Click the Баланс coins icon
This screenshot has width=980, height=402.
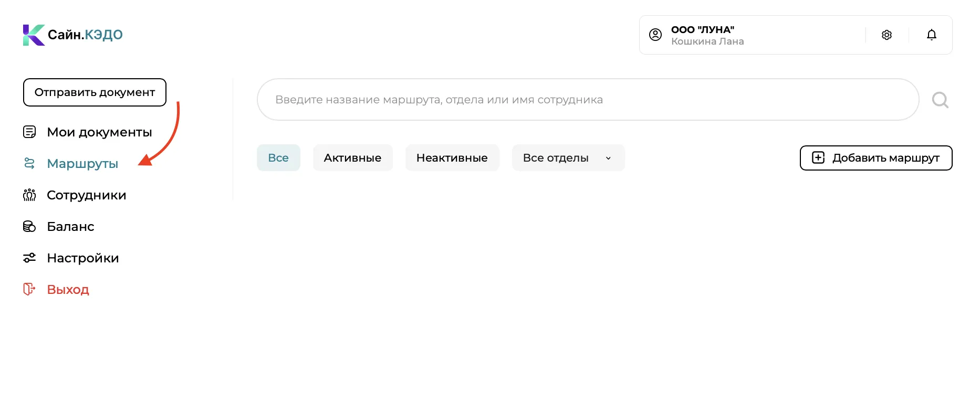(x=29, y=226)
